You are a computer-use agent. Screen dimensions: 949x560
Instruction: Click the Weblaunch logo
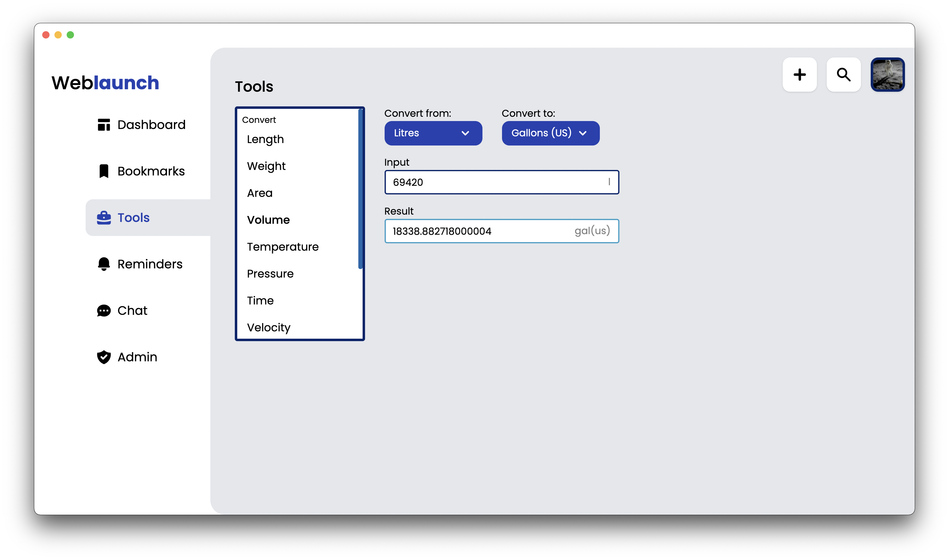[x=105, y=83]
